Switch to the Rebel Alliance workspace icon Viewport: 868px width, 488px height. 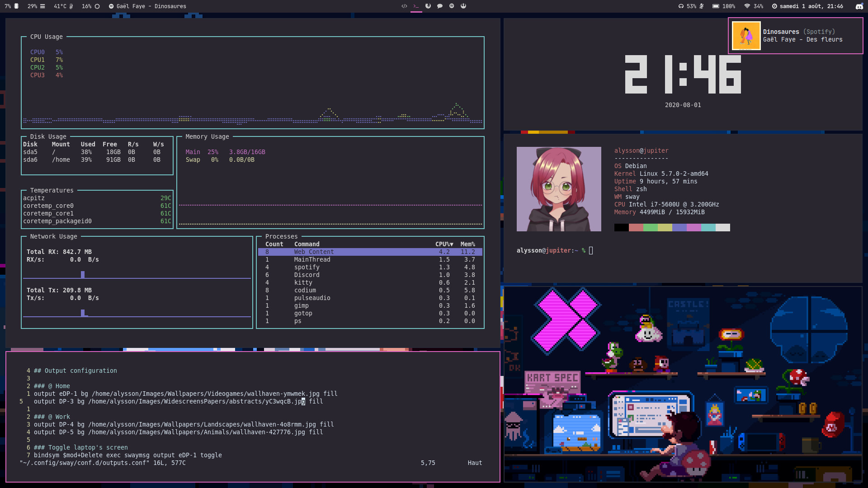[463, 6]
